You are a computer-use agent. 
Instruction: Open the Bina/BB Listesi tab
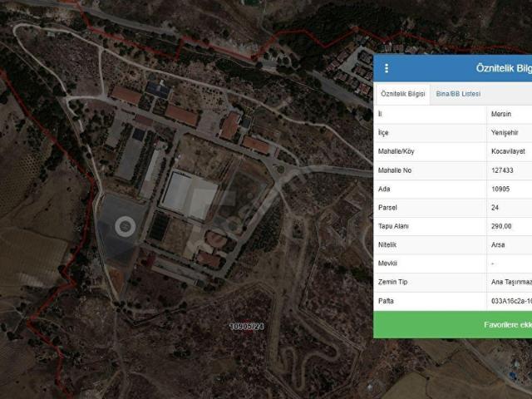click(x=458, y=94)
